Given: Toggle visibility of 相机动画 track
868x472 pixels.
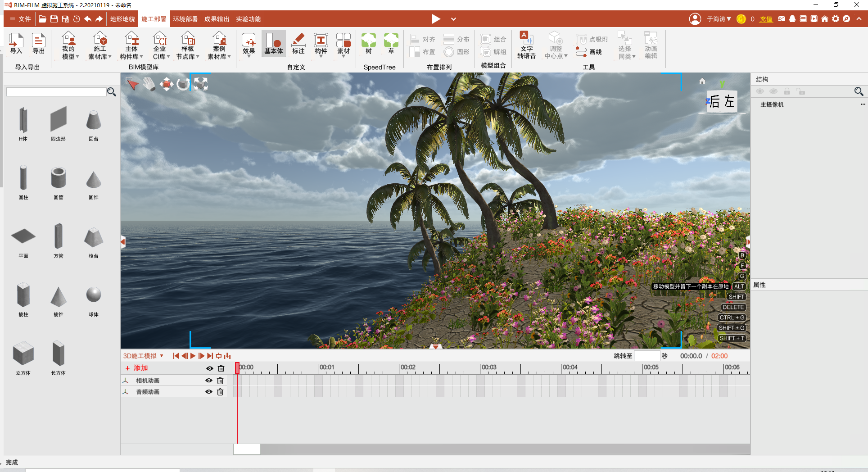Looking at the screenshot, I should pyautogui.click(x=209, y=381).
